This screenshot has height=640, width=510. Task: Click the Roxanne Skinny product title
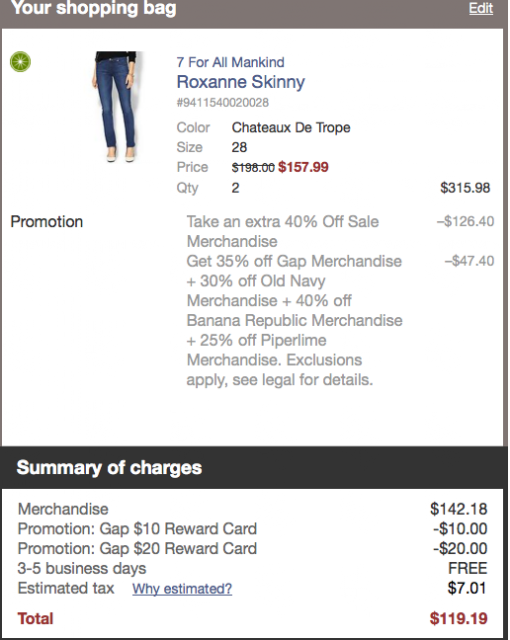[x=241, y=82]
